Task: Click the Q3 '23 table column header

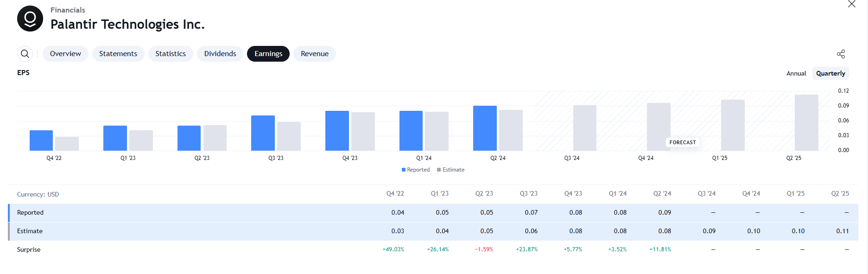Action: click(529, 193)
